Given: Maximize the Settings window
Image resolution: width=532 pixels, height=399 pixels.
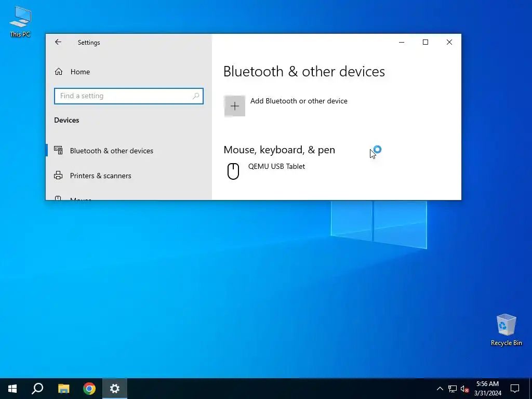Looking at the screenshot, I should click(x=425, y=42).
